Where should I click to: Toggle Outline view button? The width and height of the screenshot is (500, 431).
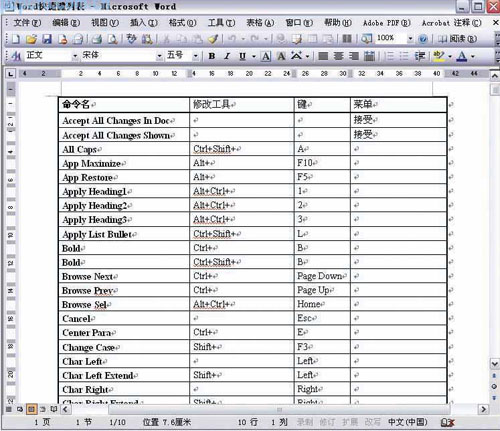point(43,409)
